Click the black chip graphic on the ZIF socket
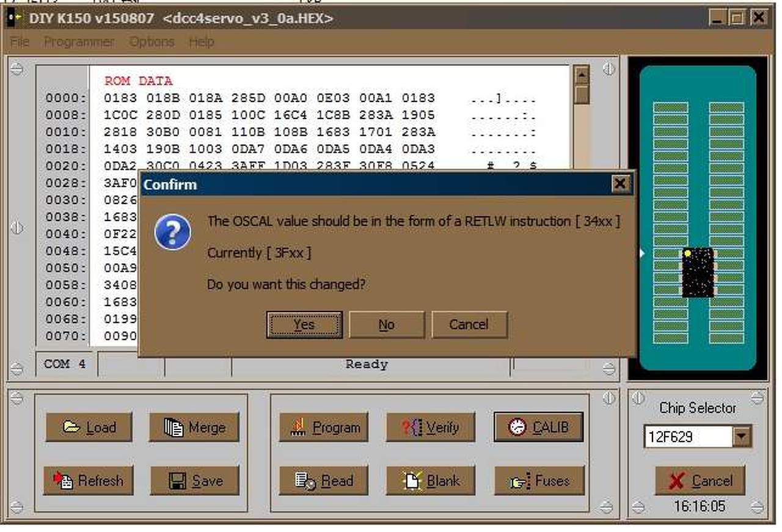 [698, 272]
